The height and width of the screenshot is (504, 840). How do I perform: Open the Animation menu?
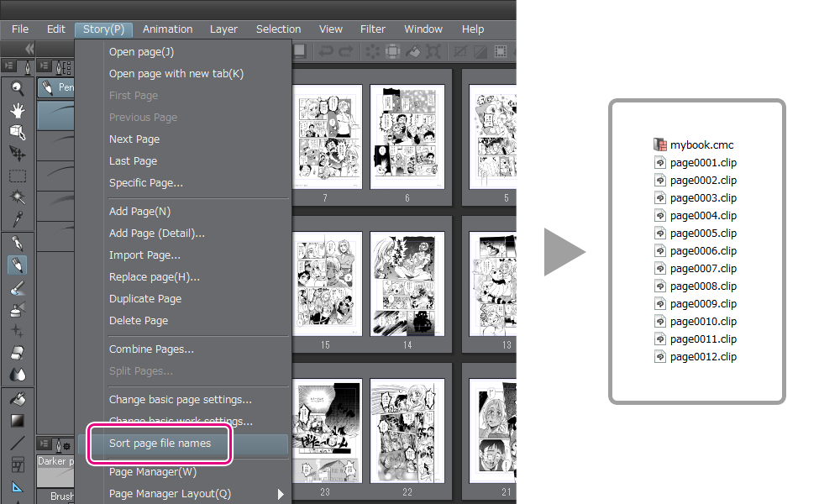coord(167,29)
